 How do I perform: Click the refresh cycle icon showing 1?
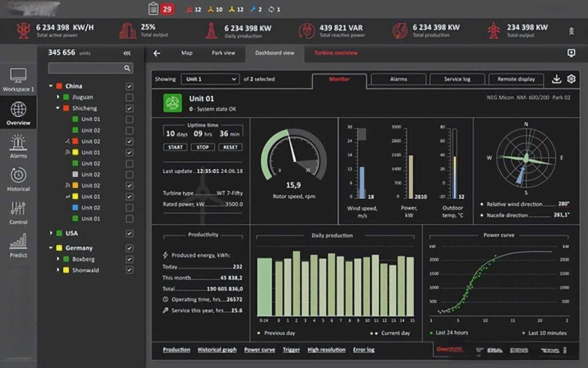272,9
